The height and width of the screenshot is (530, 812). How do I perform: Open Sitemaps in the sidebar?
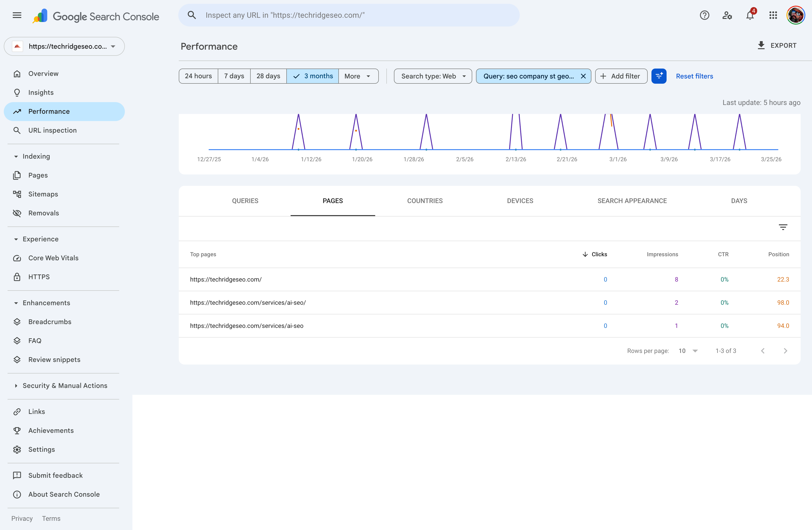click(64, 194)
